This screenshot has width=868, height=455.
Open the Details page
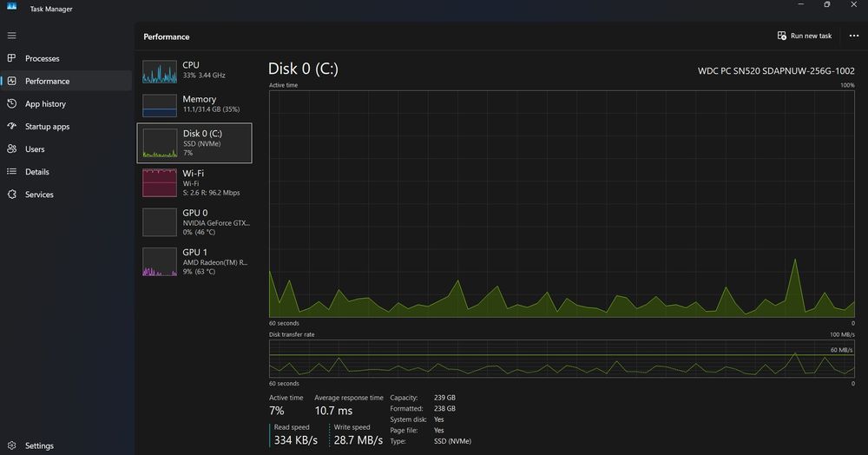tap(37, 172)
